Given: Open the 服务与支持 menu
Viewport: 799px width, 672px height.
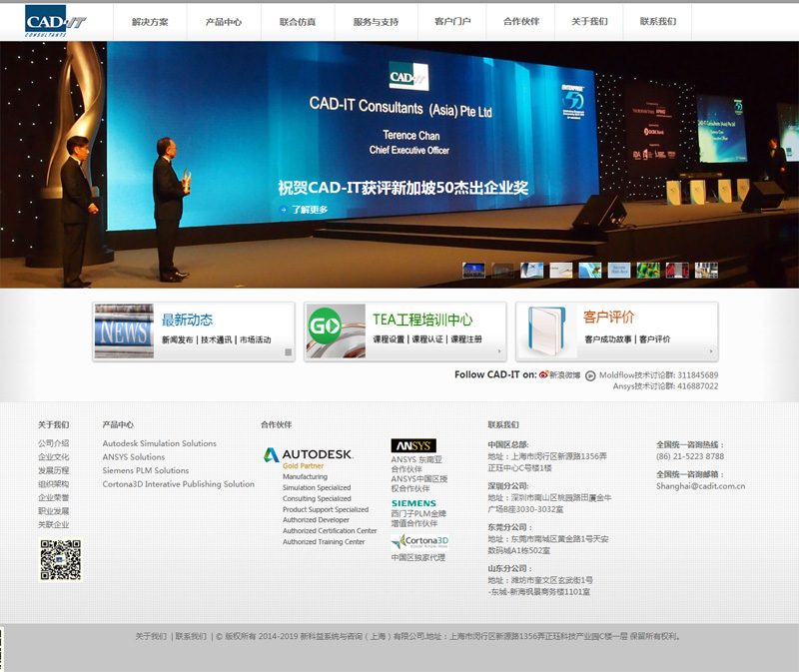Looking at the screenshot, I should pos(377,22).
